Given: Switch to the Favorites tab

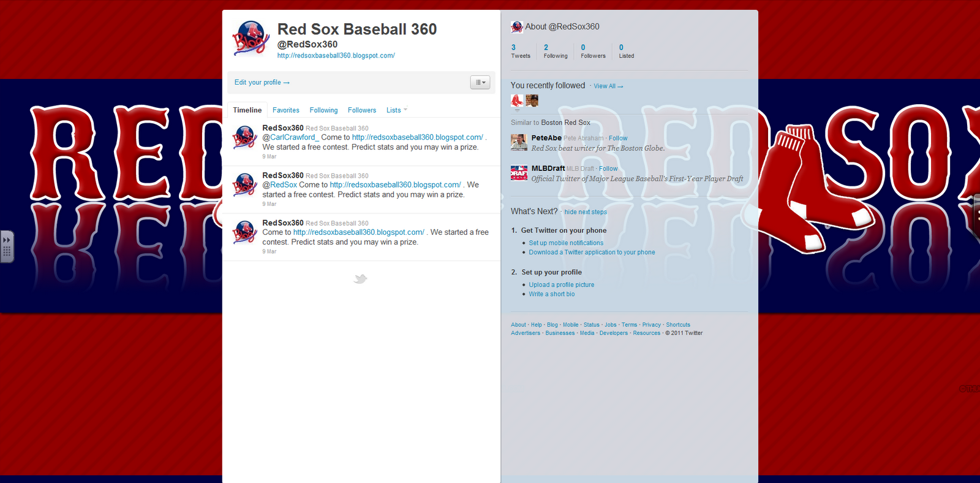Looking at the screenshot, I should pyautogui.click(x=286, y=110).
